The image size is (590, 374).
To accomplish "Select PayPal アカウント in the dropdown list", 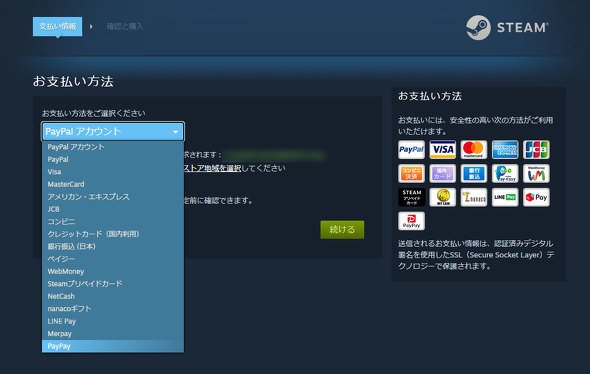I will pyautogui.click(x=113, y=147).
